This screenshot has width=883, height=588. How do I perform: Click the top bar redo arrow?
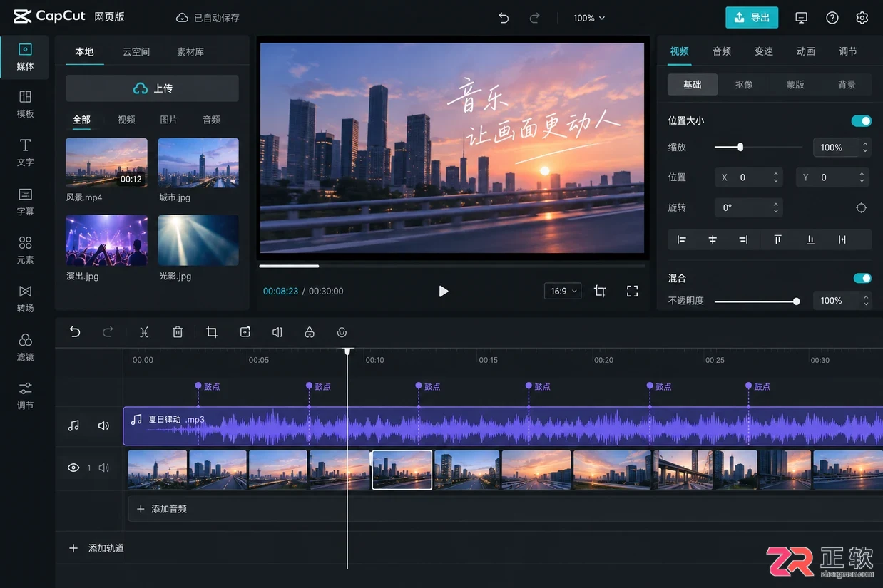534,18
